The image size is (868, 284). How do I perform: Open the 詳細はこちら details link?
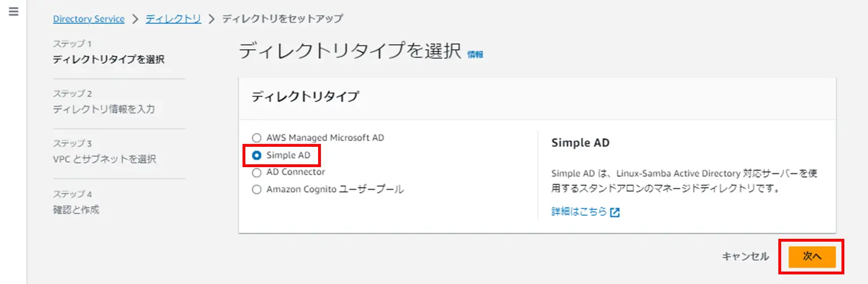tap(579, 212)
